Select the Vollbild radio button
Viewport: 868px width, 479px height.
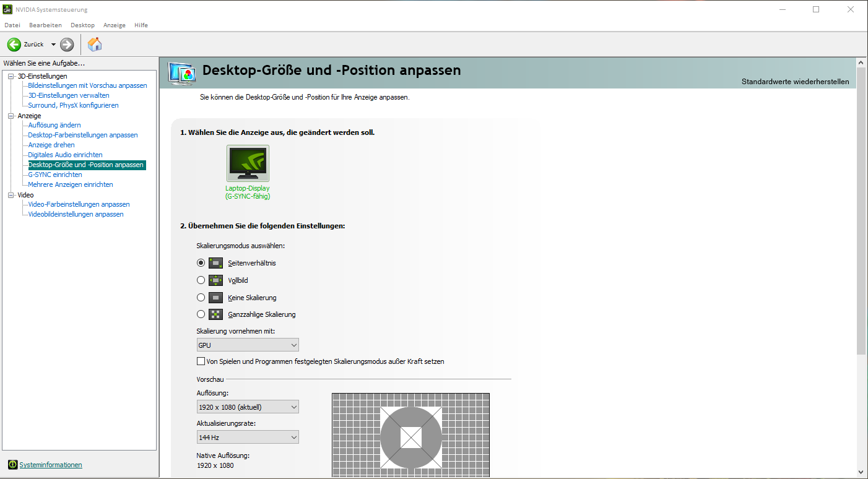(201, 280)
